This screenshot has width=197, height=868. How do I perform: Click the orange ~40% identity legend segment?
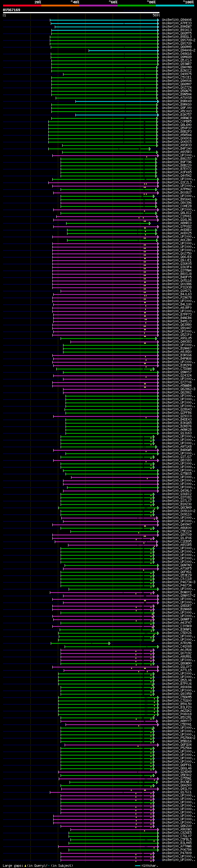[60, 6]
